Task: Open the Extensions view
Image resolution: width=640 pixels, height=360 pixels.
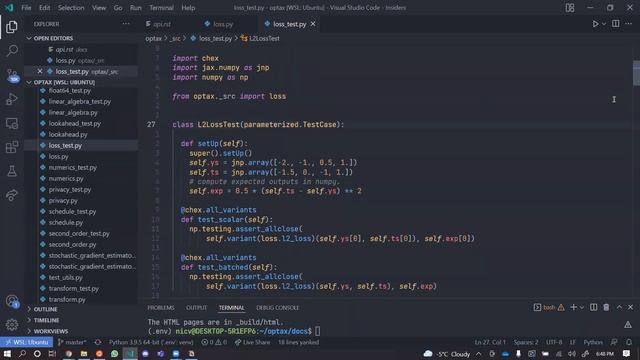Action: click(12, 147)
